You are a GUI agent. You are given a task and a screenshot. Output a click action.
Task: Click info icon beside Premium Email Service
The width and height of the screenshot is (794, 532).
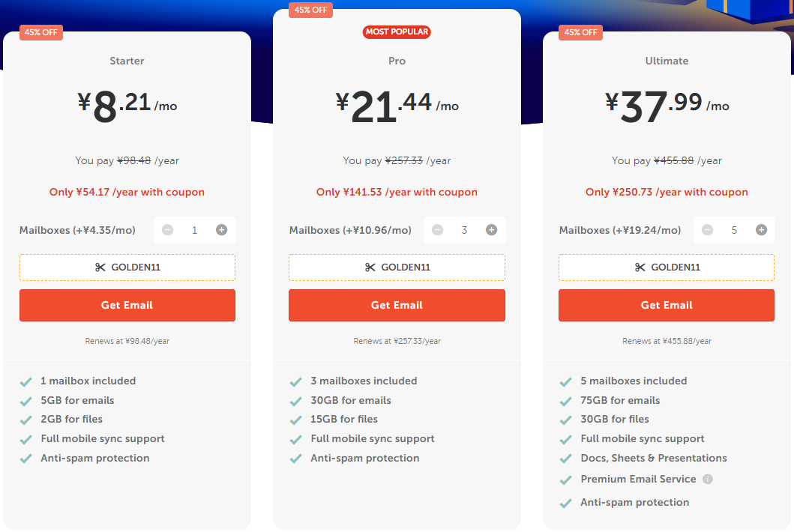(708, 480)
